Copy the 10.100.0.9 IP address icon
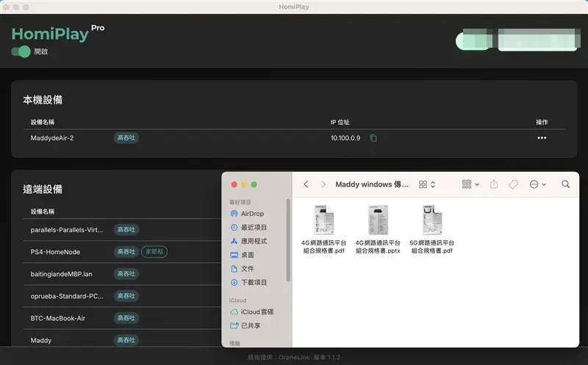588x365 pixels. click(373, 138)
